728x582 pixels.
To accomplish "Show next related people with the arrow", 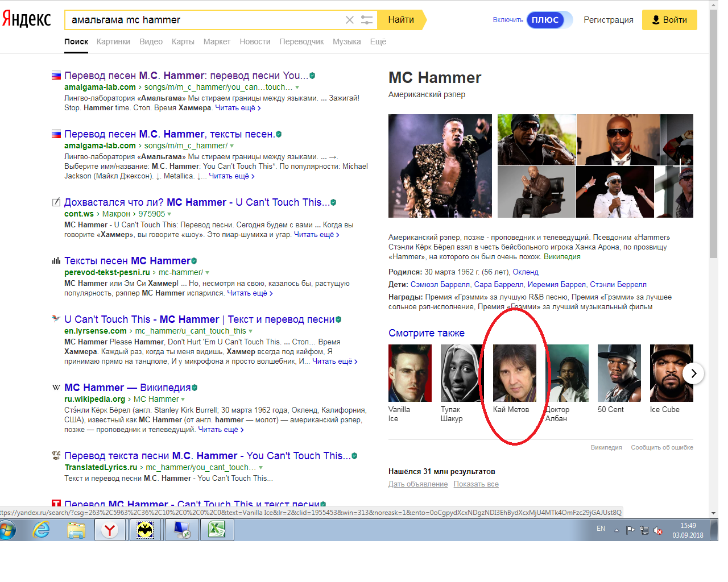I will [x=693, y=373].
